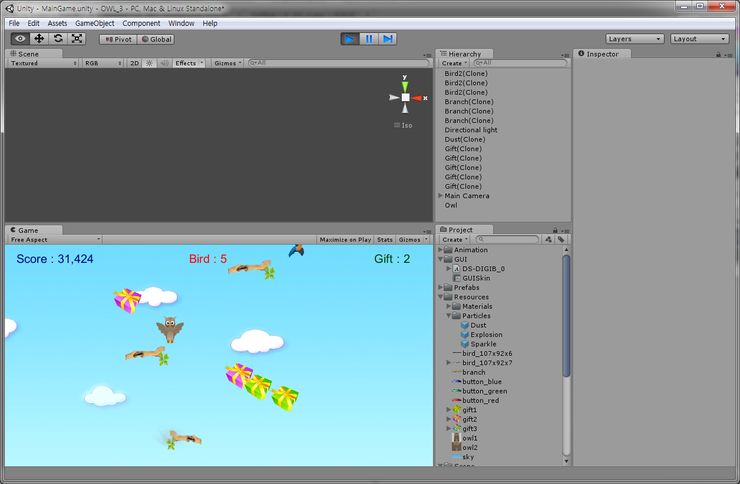Open Free Aspect dropdown
Image resolution: width=740 pixels, height=484 pixels.
coord(55,240)
